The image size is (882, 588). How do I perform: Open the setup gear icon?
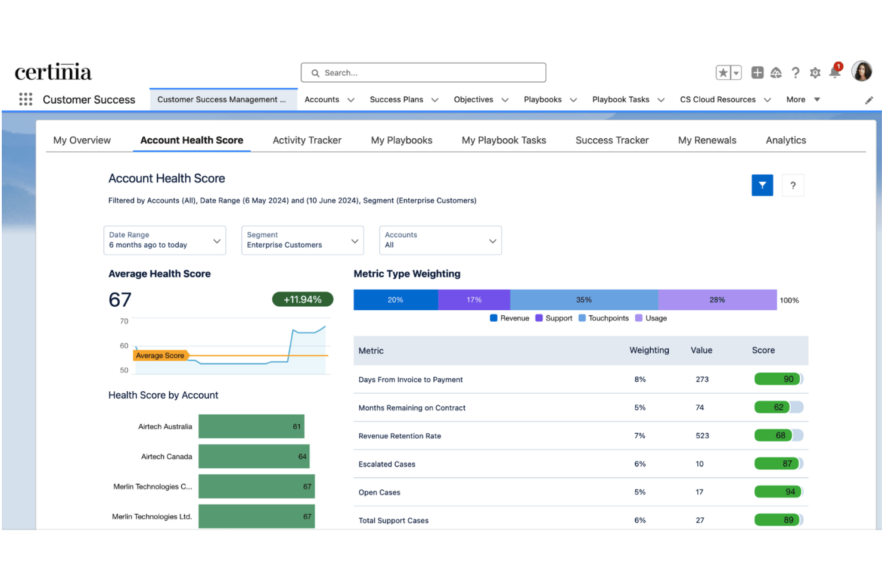(815, 73)
